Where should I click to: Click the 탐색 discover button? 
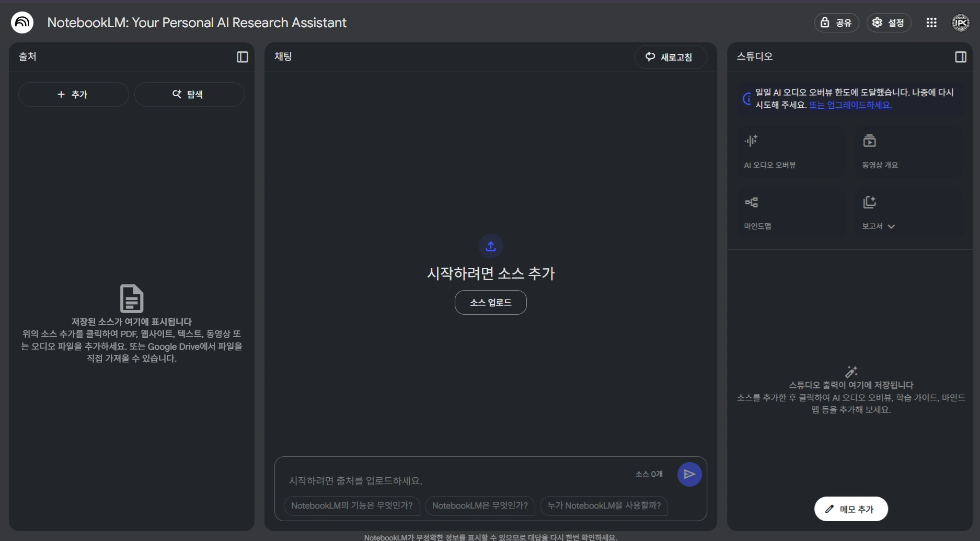(189, 95)
